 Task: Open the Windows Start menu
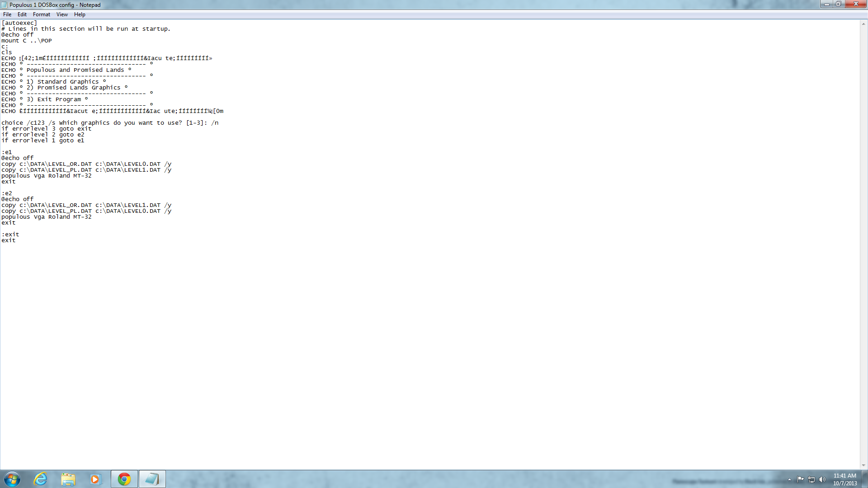click(12, 479)
